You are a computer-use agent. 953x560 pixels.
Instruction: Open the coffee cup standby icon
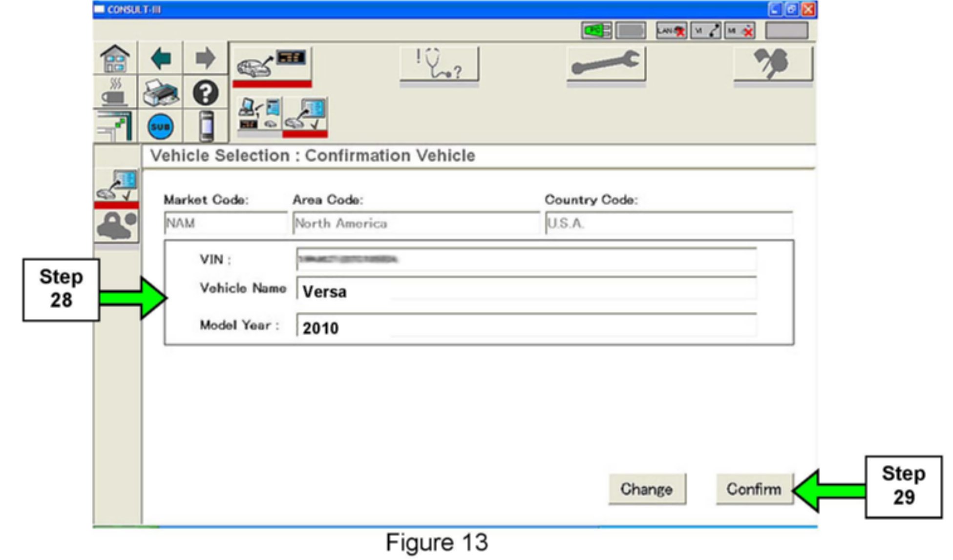coord(115,92)
